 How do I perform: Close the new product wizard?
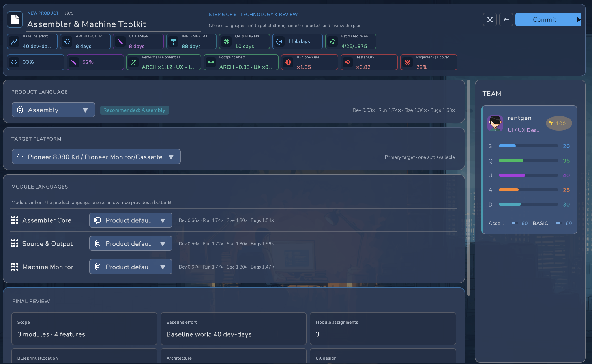tap(490, 20)
